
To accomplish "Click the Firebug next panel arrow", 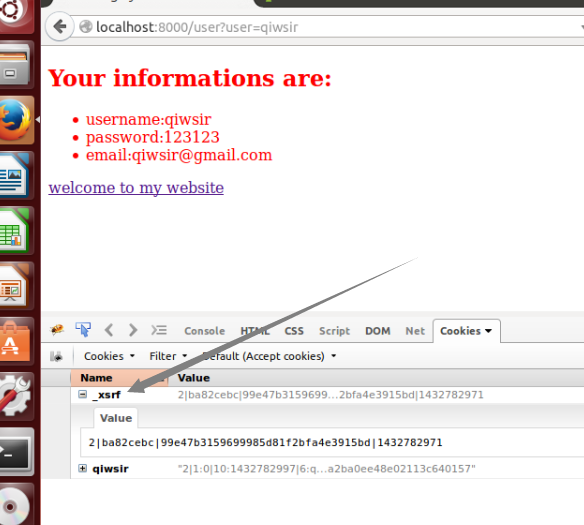I will coord(133,330).
